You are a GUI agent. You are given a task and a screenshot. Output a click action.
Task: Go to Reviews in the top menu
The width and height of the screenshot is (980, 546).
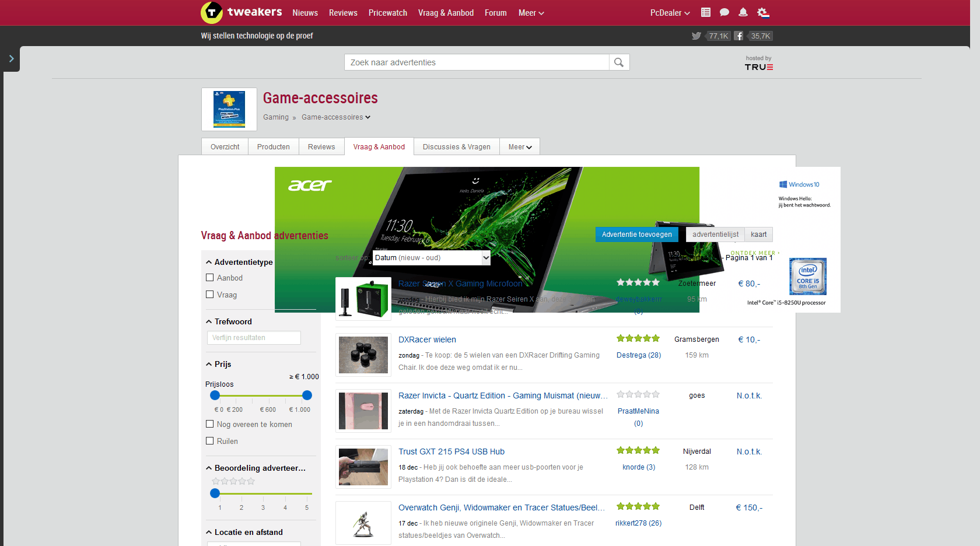click(x=343, y=13)
